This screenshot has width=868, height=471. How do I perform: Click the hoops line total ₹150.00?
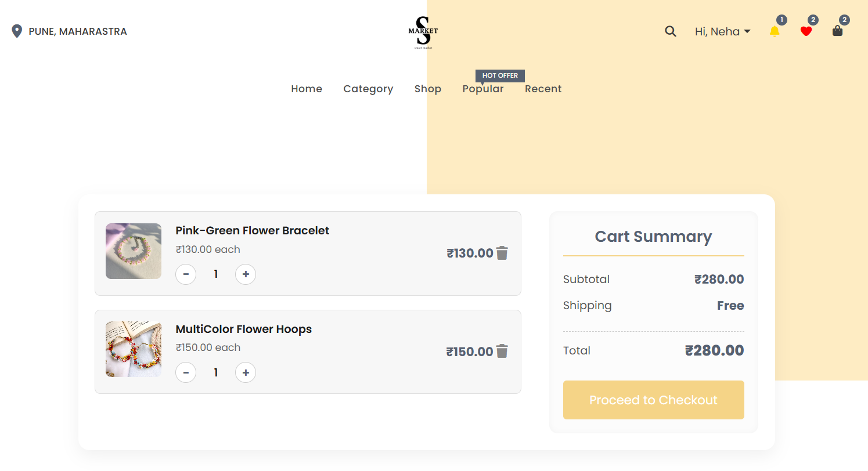(470, 352)
